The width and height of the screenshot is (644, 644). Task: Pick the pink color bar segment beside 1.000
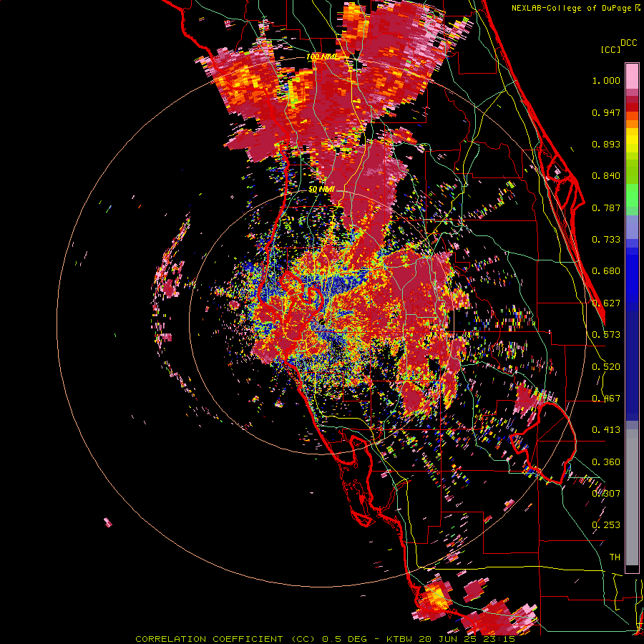coord(632,77)
